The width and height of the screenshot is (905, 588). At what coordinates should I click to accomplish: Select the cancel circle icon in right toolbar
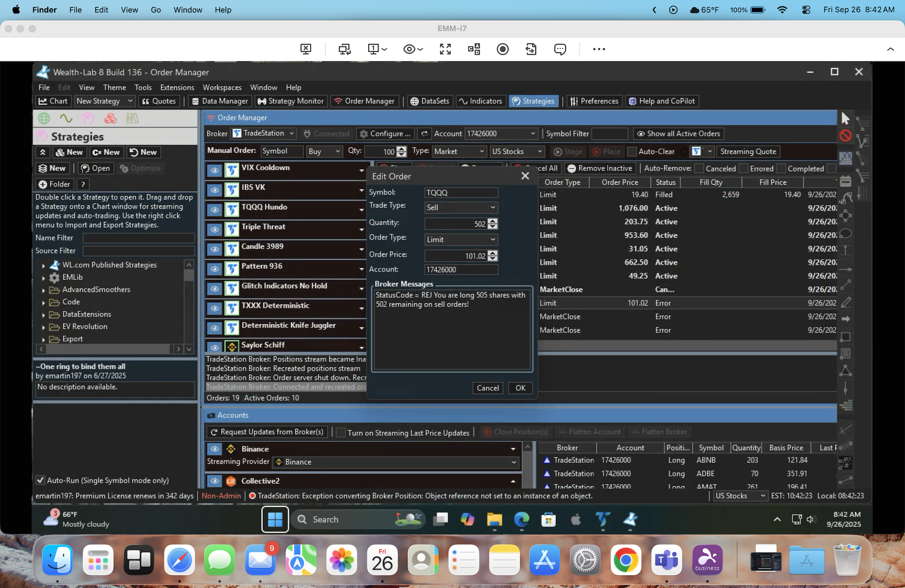coord(845,136)
